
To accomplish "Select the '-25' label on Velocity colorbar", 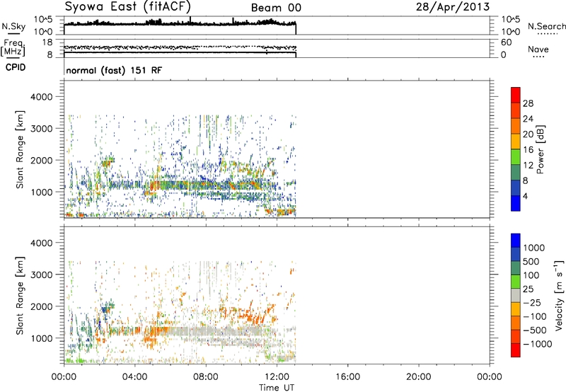I will [x=532, y=303].
